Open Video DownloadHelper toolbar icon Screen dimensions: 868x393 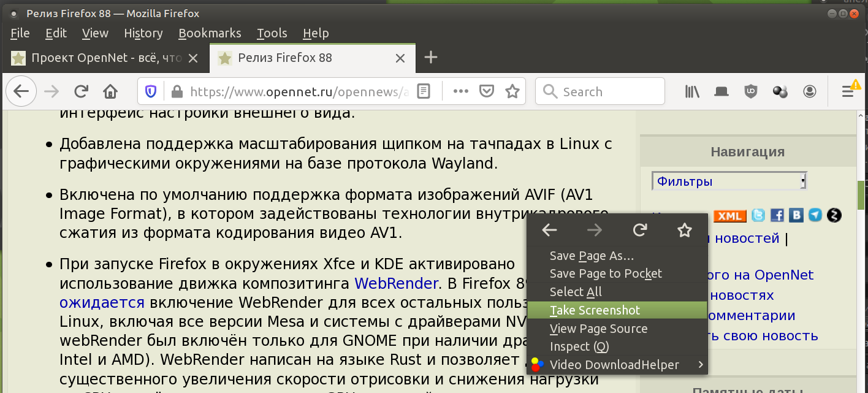click(x=780, y=92)
